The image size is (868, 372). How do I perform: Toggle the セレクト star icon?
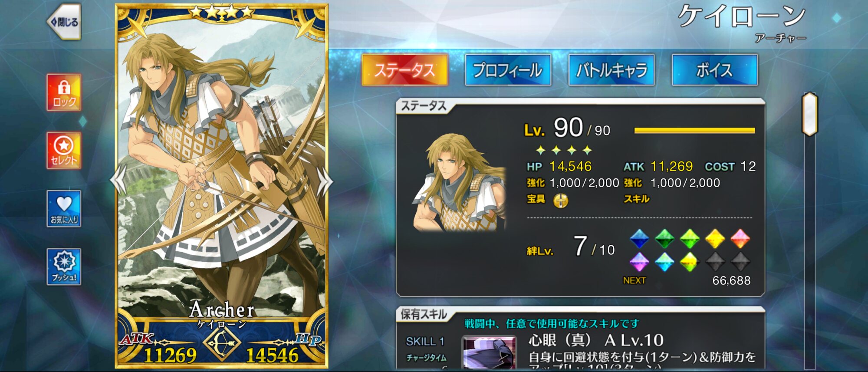(64, 150)
